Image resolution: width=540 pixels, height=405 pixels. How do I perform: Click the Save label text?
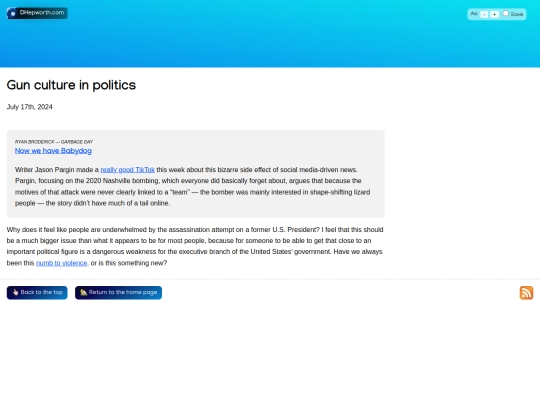click(517, 14)
